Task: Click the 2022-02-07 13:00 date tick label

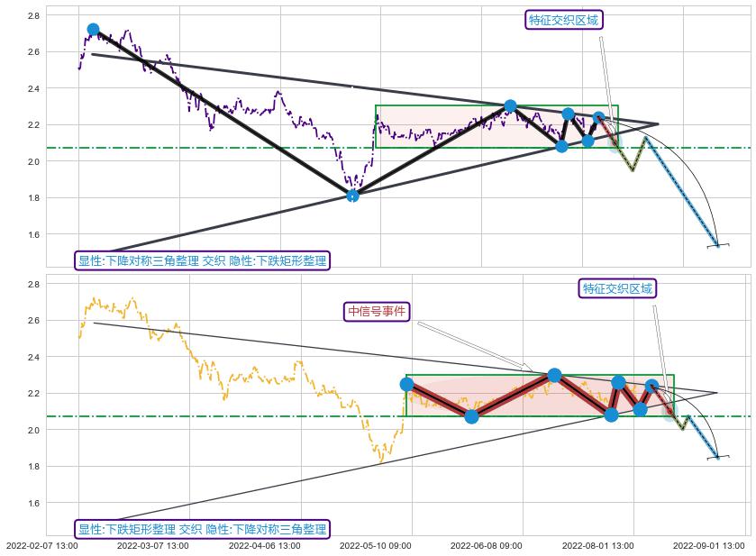Action: (x=42, y=545)
